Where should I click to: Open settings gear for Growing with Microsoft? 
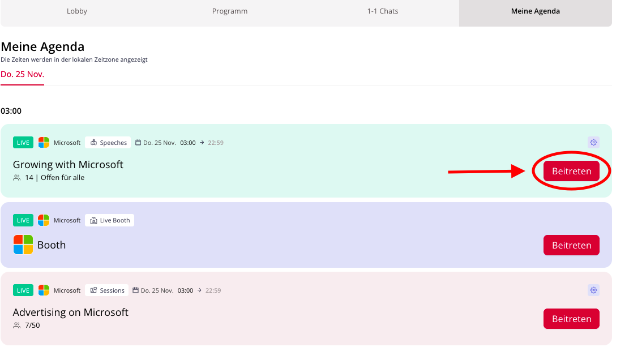(x=594, y=143)
